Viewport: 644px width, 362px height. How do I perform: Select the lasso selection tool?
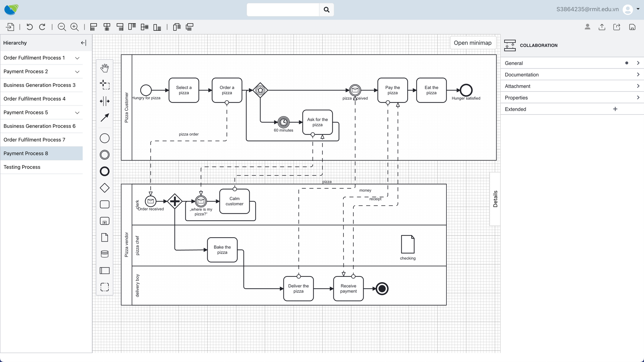(x=105, y=85)
